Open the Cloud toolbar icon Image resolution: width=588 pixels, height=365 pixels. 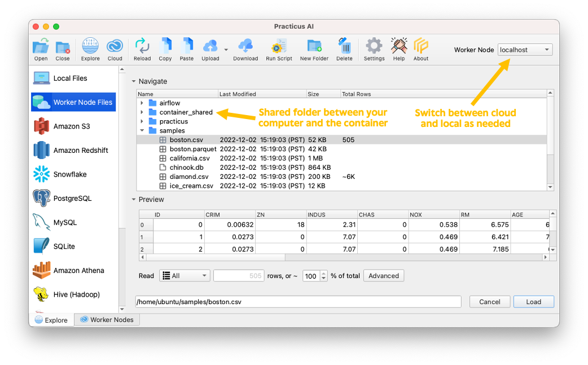tap(115, 47)
